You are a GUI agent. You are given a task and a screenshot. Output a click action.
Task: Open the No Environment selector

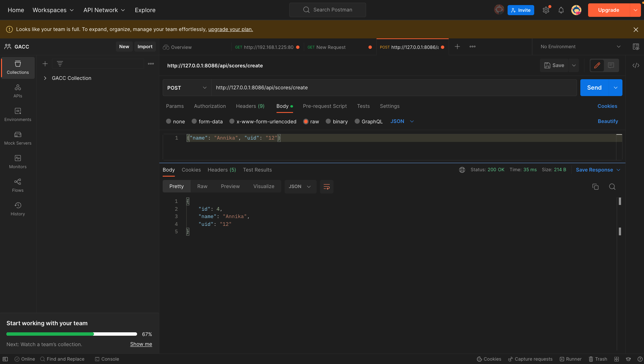[x=579, y=47]
